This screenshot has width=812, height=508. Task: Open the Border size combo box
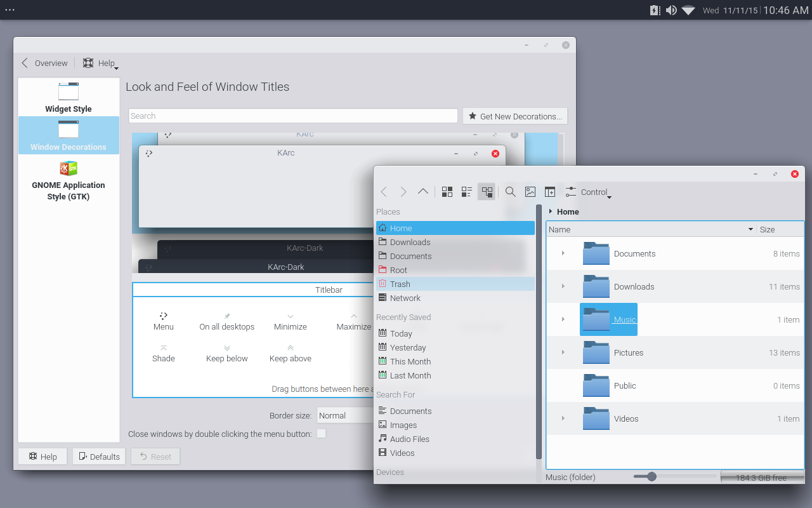(345, 415)
